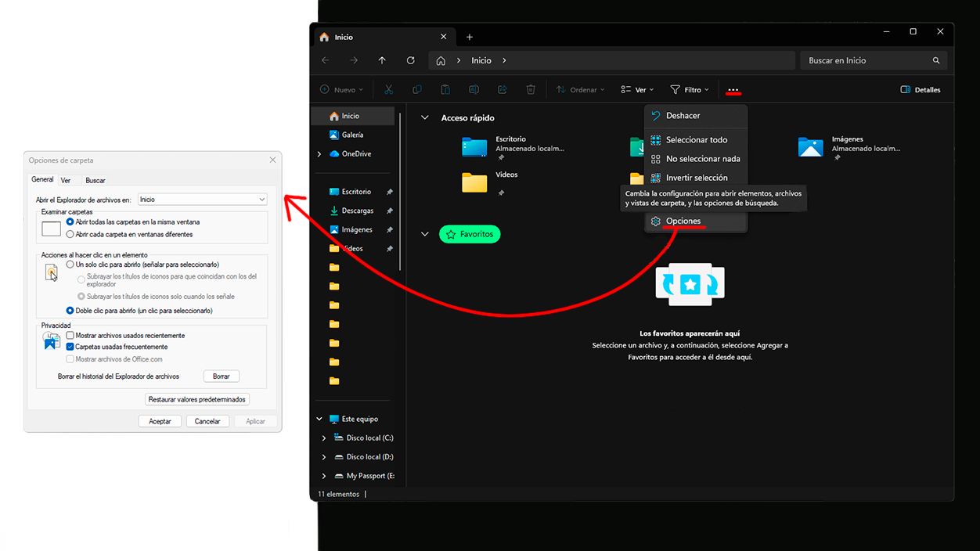
Task: Click the Share icon in the toolbar
Action: [502, 89]
